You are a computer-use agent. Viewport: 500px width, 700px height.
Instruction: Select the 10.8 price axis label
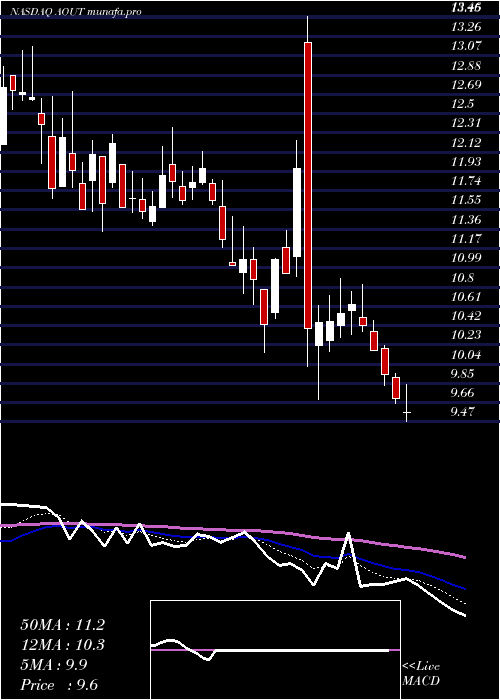462,278
